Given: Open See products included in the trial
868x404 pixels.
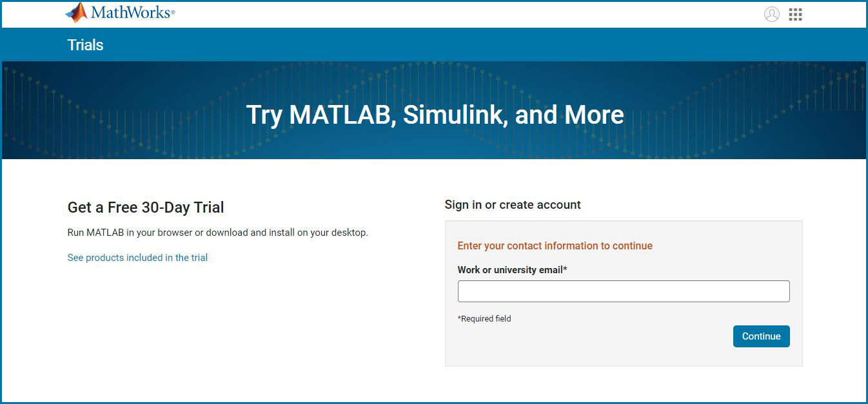Looking at the screenshot, I should 137,258.
